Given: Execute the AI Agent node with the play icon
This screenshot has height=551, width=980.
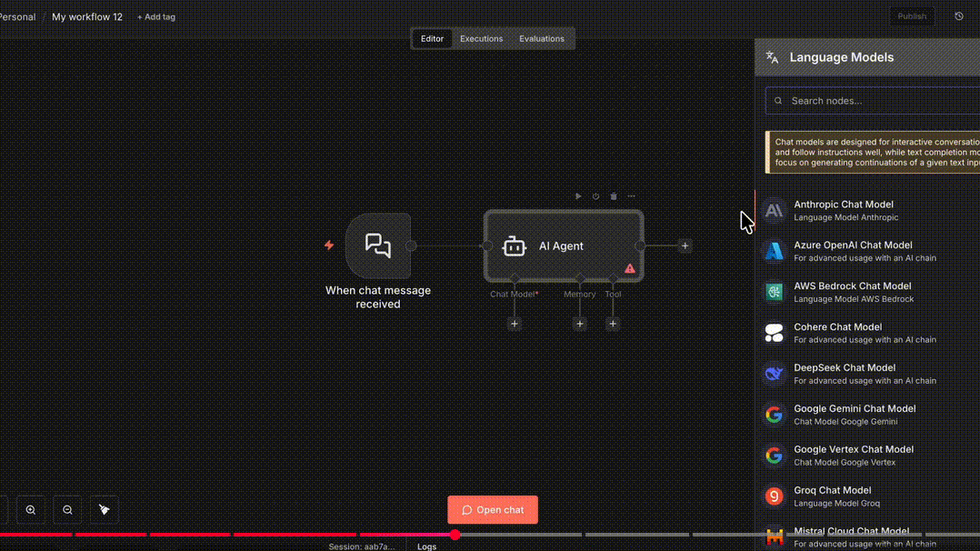Looking at the screenshot, I should click(x=578, y=195).
